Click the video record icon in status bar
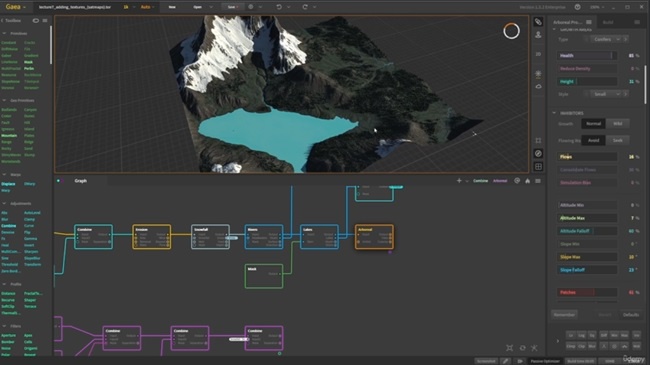The image size is (650, 365). point(519,361)
